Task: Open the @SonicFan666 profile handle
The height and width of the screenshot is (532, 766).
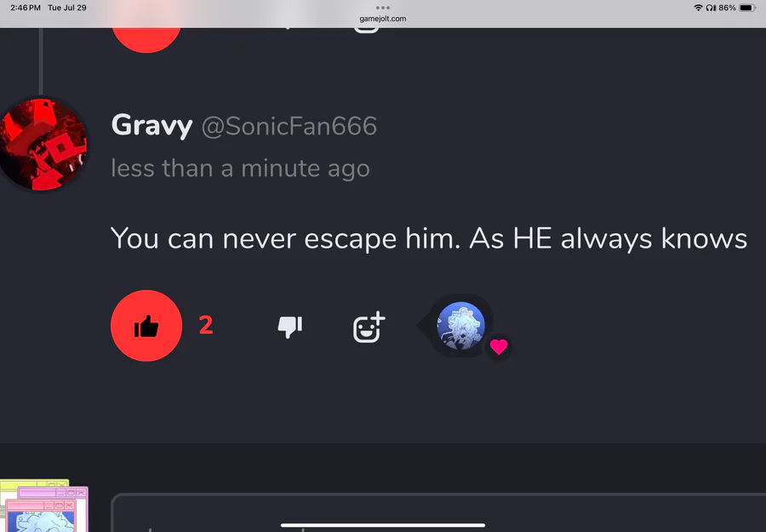Action: point(289,127)
